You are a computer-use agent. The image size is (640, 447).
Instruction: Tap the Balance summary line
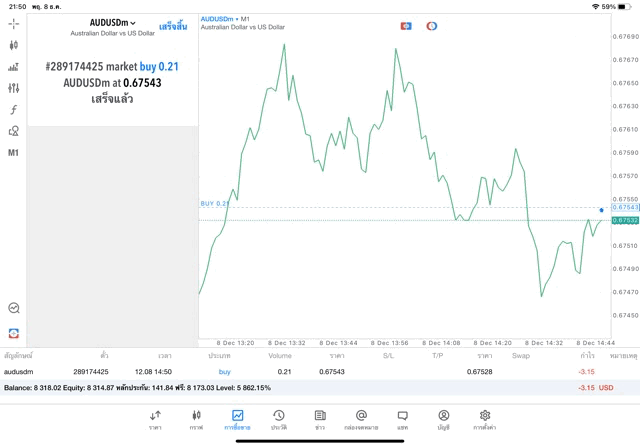[x=137, y=388]
